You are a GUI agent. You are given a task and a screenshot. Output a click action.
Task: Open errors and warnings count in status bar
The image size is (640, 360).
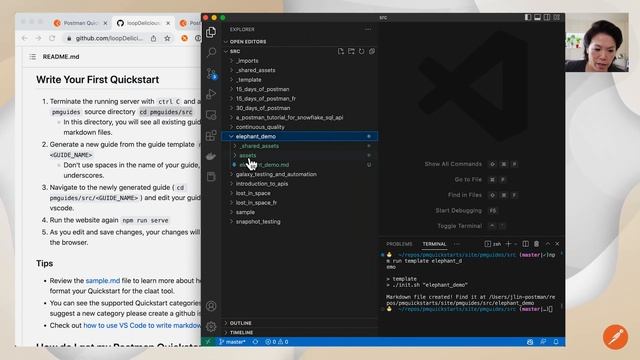[277, 342]
